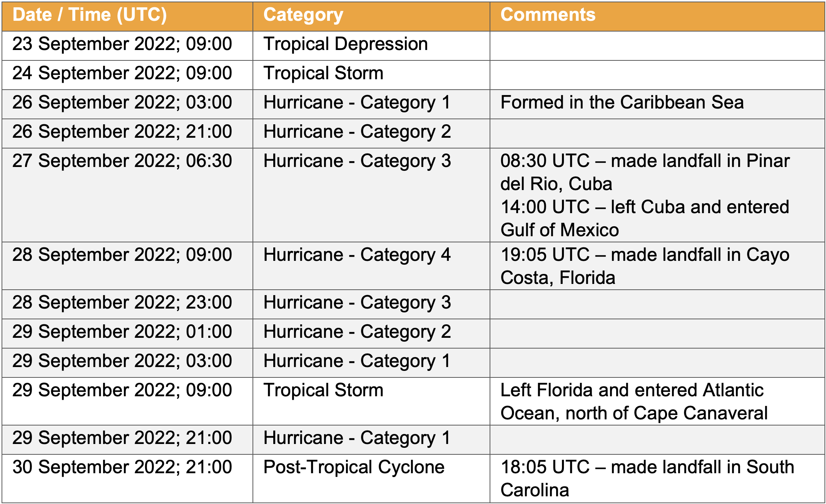Select the 26 September 2022; 21:00 cell

click(122, 132)
